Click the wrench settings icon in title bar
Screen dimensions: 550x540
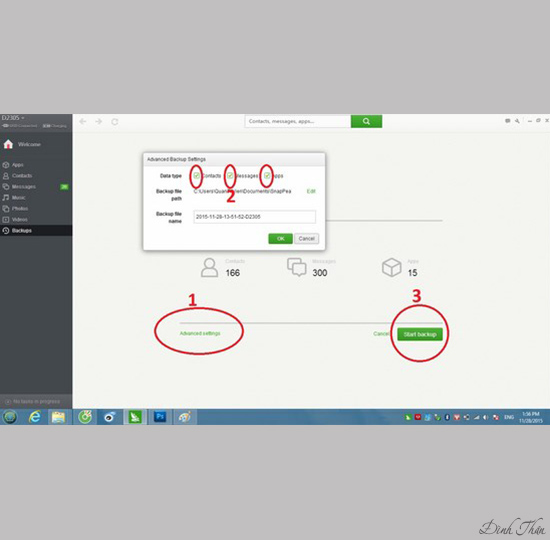tap(517, 121)
